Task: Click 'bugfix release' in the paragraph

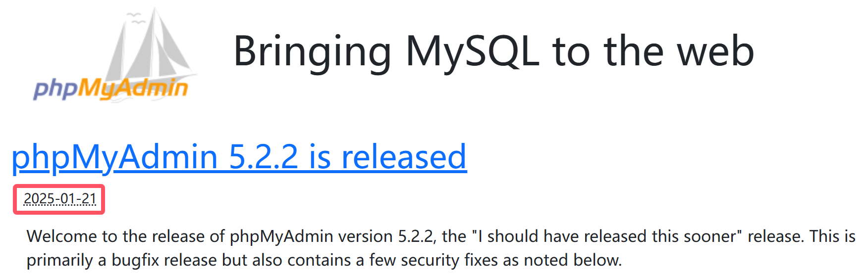Action: point(164,260)
